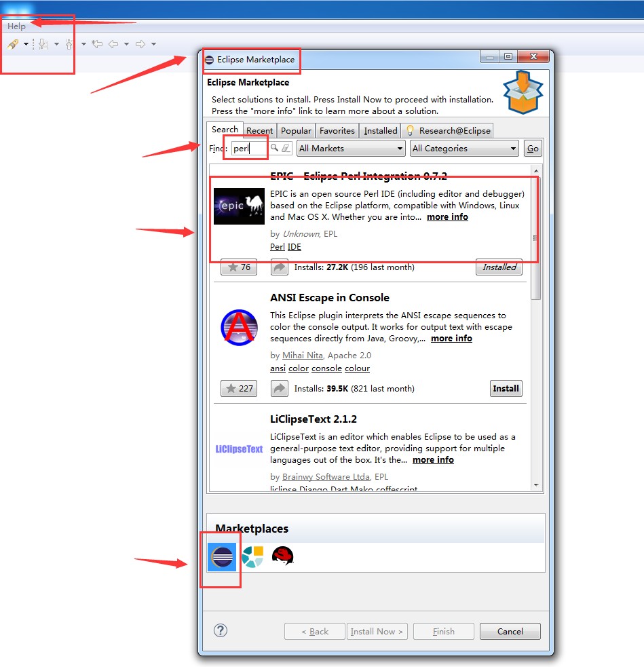
Task: Click the Installed button for EPIC
Action: [499, 267]
